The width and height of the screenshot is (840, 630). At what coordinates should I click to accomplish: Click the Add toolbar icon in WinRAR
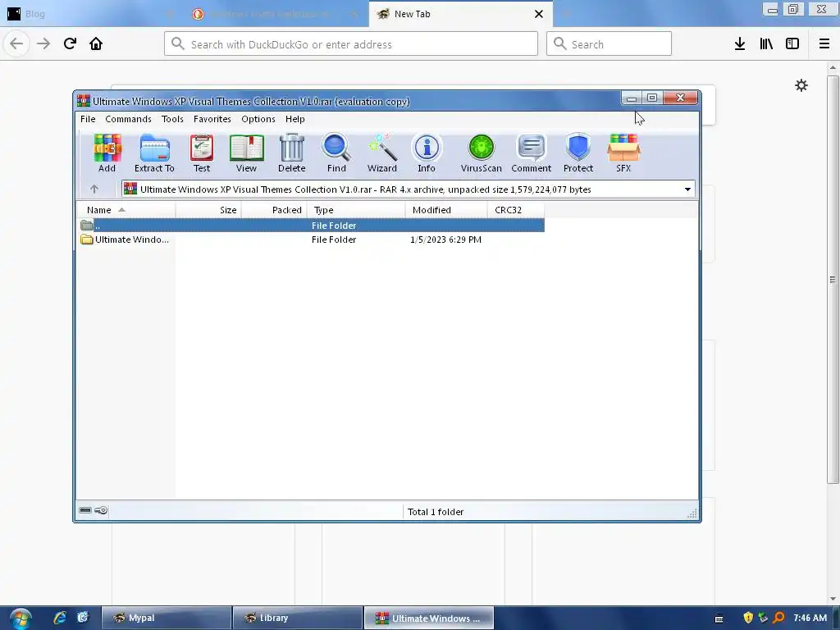point(107,153)
